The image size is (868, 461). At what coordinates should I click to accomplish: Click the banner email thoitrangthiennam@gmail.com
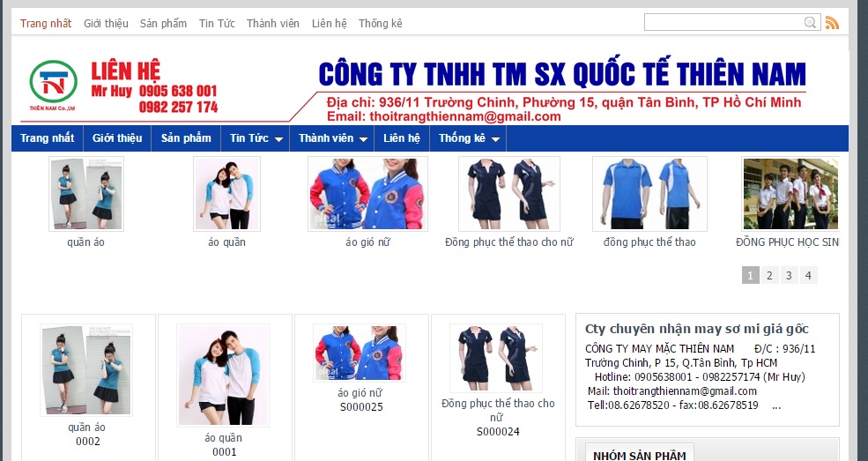click(x=465, y=116)
